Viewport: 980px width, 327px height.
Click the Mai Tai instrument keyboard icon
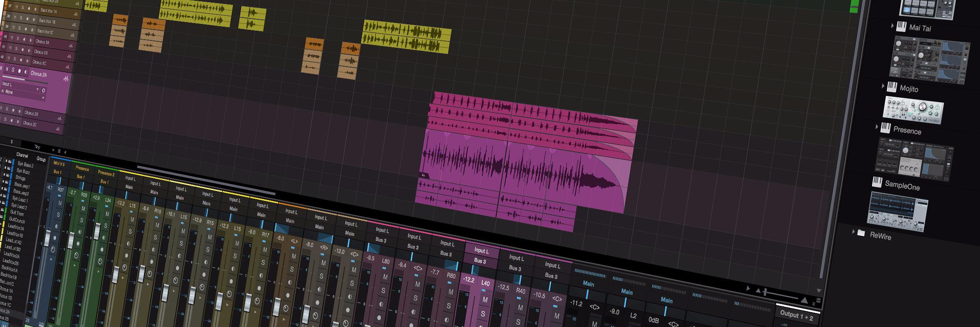pos(901,27)
